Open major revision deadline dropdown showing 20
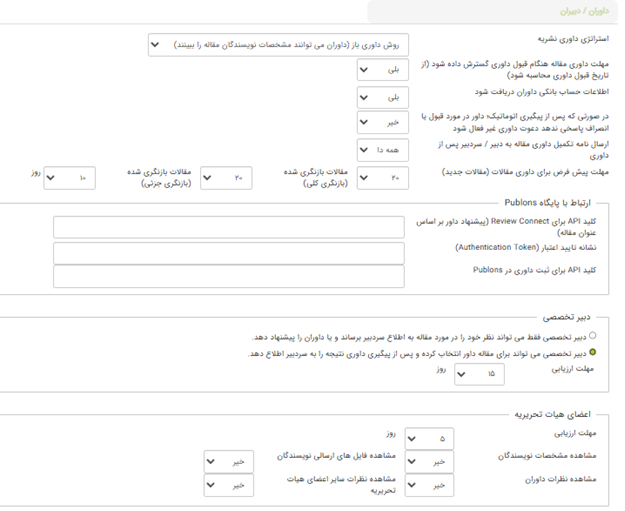 click(x=226, y=178)
